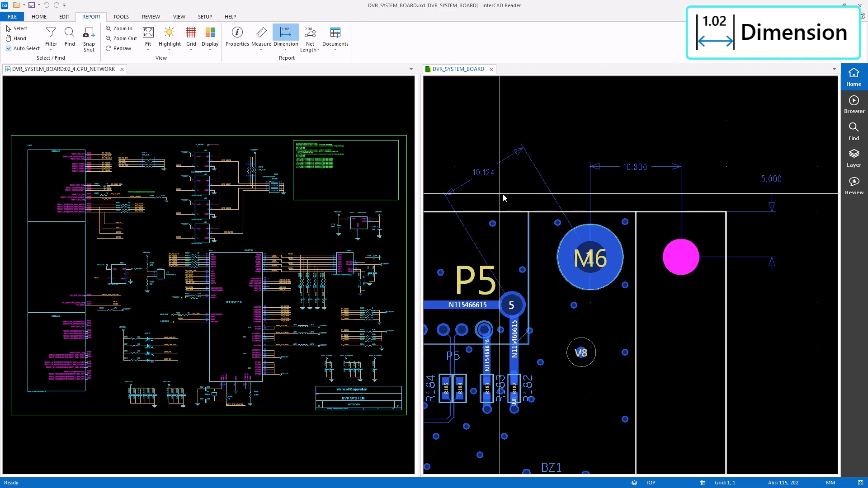Image resolution: width=868 pixels, height=488 pixels.
Task: Click the magenta circle on board
Action: pyautogui.click(x=680, y=257)
